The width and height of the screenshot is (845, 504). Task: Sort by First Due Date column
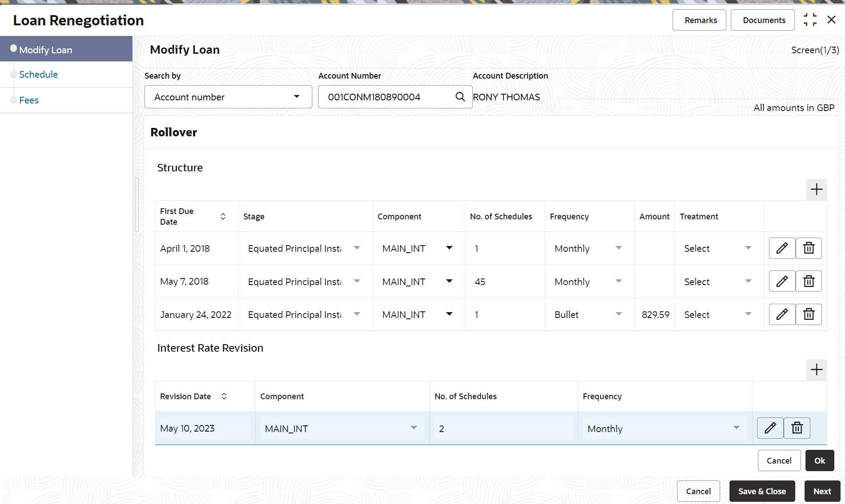pyautogui.click(x=223, y=216)
